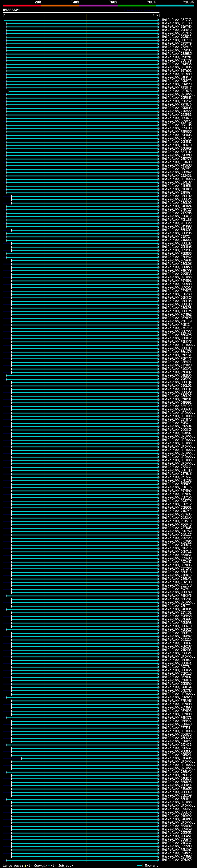Select the UniRef100_Q4N644 label
The height and width of the screenshot is (868, 197).
tap(177, 240)
